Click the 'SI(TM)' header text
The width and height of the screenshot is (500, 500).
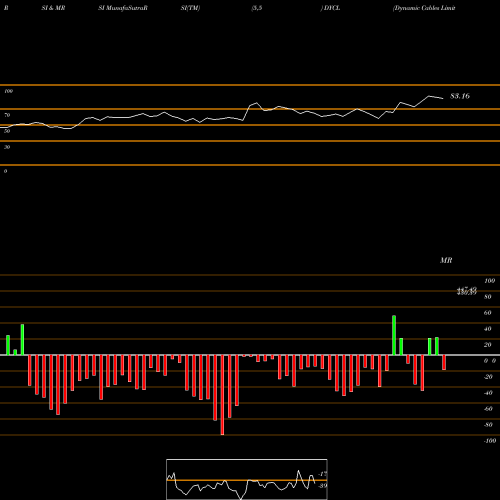pos(190,8)
